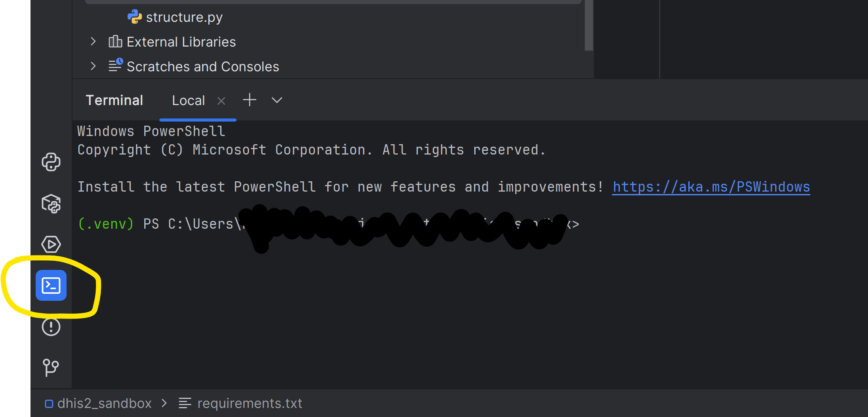Open the Python Packages tool window
Screen dimensions: 868x417
51,203
